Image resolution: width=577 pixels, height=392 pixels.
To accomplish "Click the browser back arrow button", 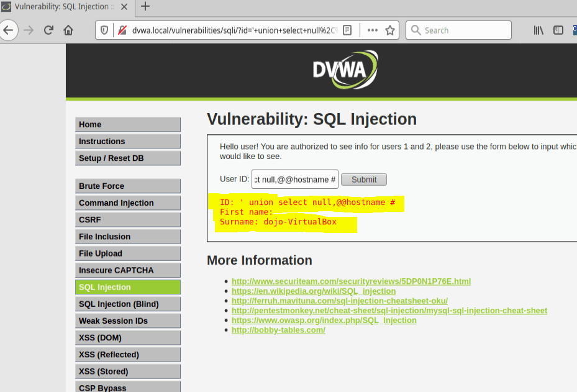I will (x=9, y=30).
